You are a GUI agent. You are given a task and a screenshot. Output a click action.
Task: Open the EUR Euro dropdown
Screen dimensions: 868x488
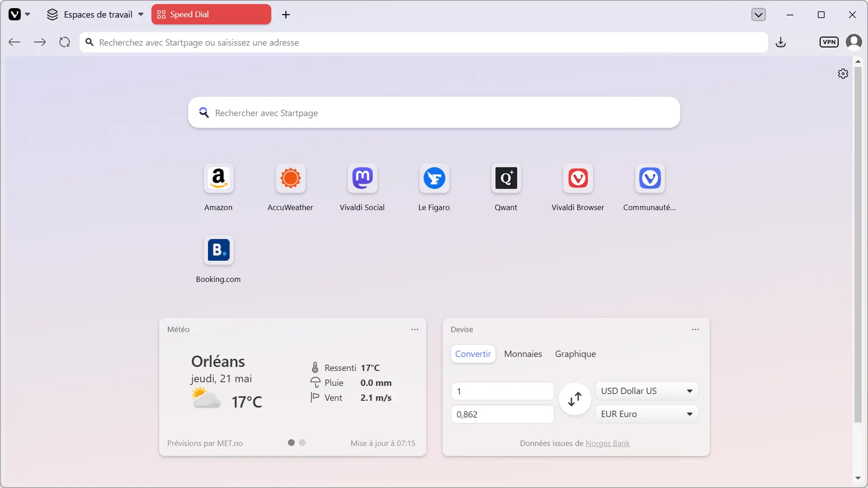pos(646,414)
